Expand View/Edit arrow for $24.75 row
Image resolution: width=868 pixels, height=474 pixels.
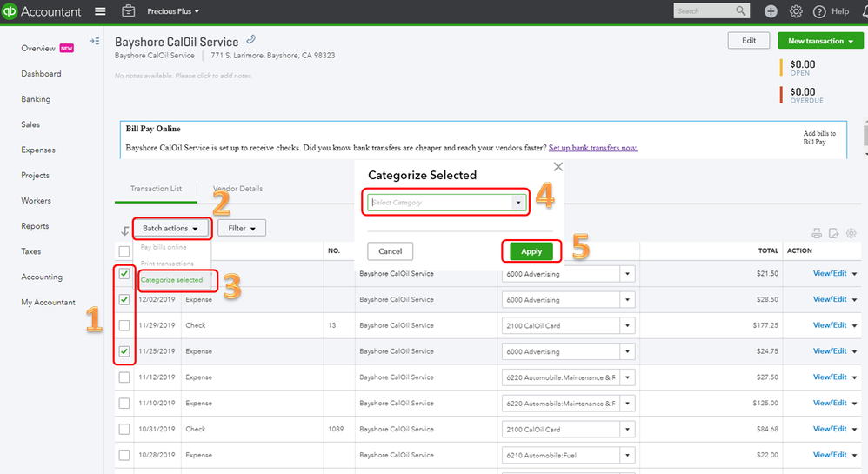tap(855, 351)
